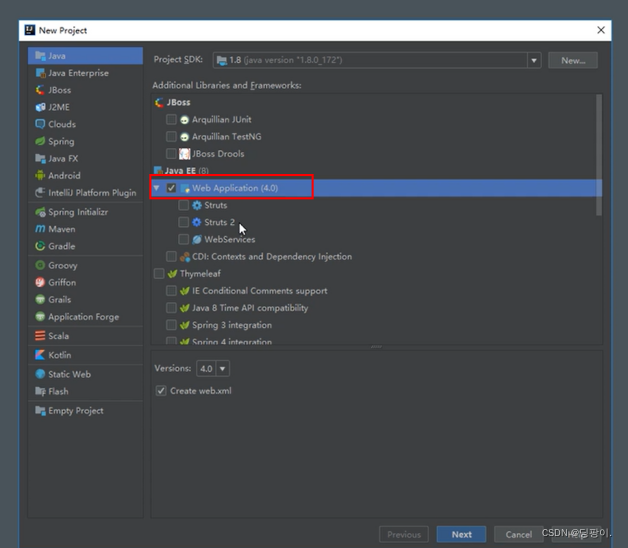Viewport: 628px width, 548px height.
Task: Choose the Java FX icon
Action: point(40,159)
